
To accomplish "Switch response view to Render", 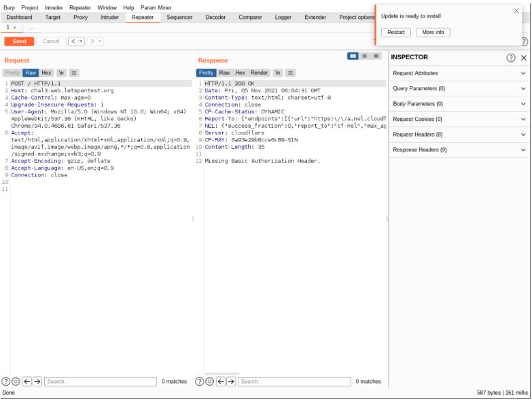I will 260,73.
